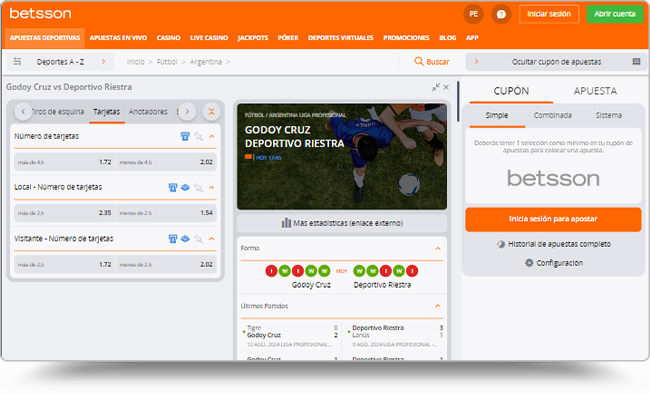
Task: Click the Abrir cuenta button
Action: (615, 14)
